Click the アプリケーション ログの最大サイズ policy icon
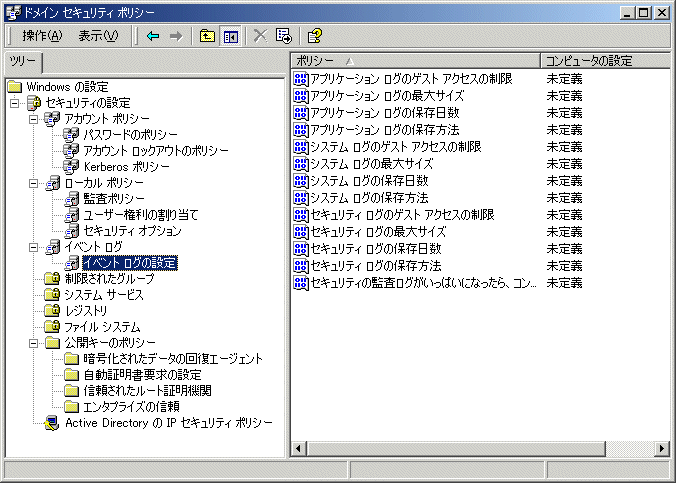The height and width of the screenshot is (483, 676). [x=300, y=96]
